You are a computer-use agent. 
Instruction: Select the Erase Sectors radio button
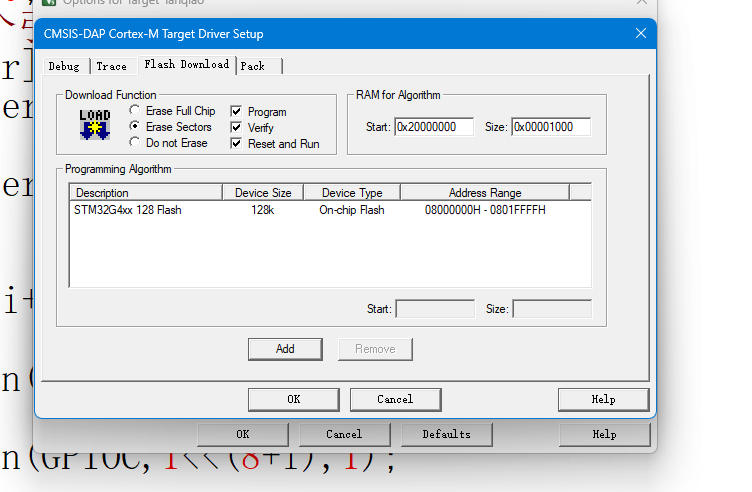tap(135, 126)
